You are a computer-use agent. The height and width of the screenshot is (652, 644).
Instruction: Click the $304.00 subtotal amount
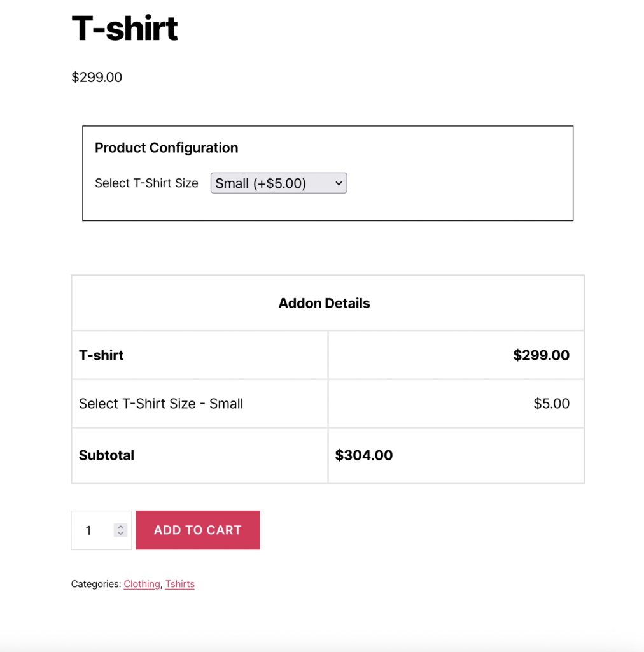click(364, 455)
